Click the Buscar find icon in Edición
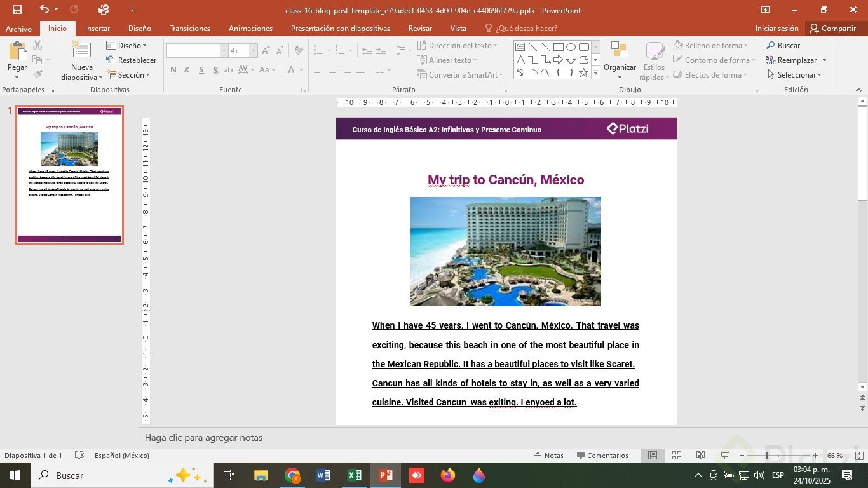Screen dimensions: 868x488 click(x=771, y=46)
